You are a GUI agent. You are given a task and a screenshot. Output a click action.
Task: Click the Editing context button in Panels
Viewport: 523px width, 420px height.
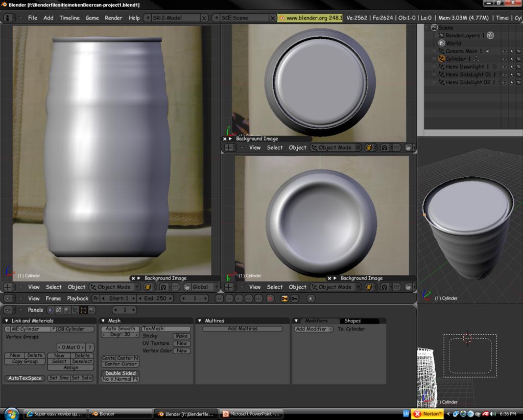pos(83,310)
